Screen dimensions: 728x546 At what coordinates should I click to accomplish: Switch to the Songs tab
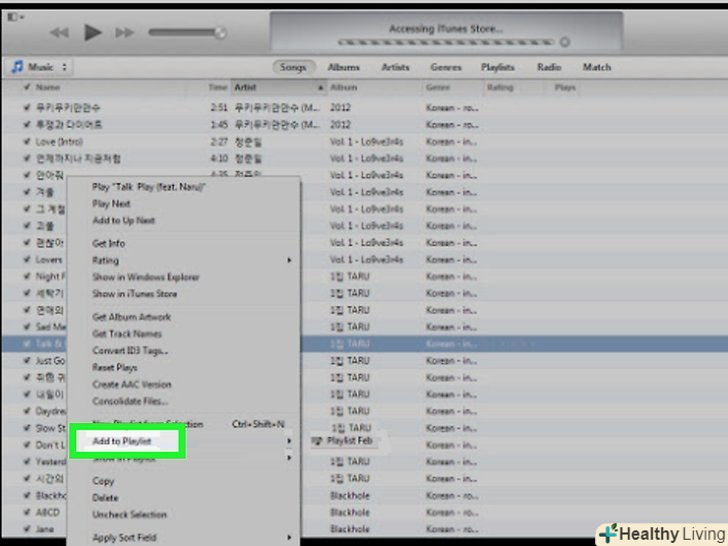tap(293, 67)
